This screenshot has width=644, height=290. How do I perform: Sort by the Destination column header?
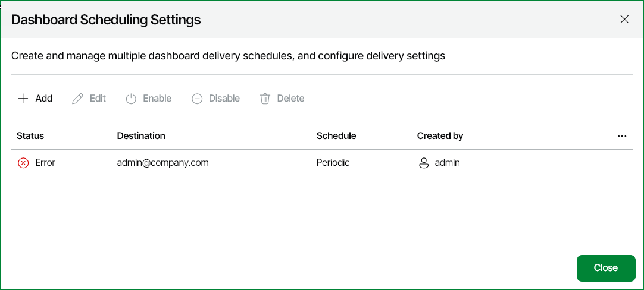(x=141, y=135)
